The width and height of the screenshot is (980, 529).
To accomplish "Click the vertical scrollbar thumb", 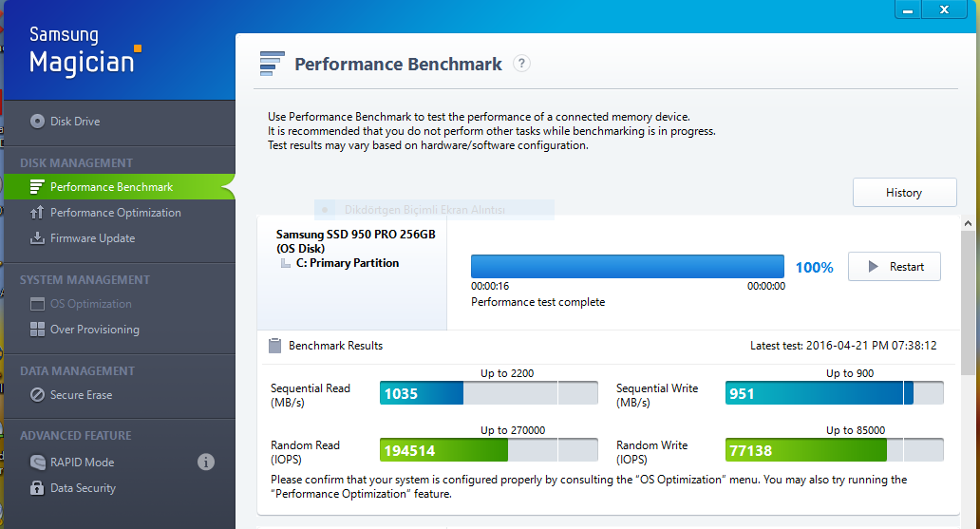I will pyautogui.click(x=968, y=303).
